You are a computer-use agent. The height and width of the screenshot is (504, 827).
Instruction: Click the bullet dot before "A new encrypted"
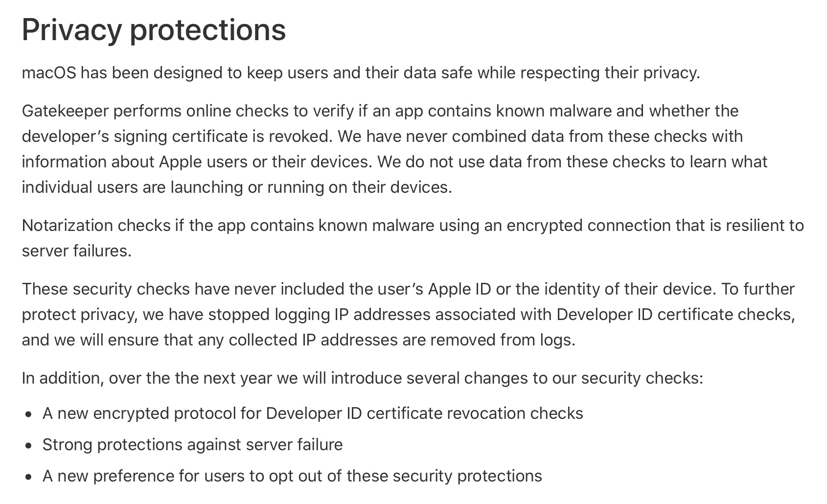pos(29,414)
